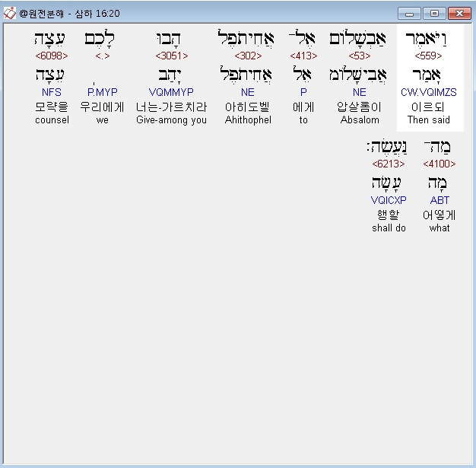Click the Hebrew word above <53>
This screenshot has height=468, width=476.
(x=358, y=38)
